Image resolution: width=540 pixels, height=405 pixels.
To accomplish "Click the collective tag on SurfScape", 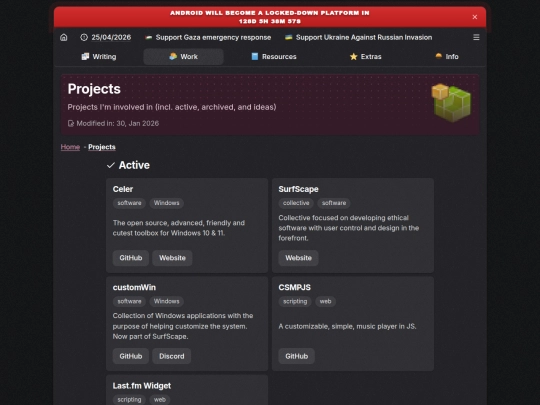I will click(x=296, y=203).
